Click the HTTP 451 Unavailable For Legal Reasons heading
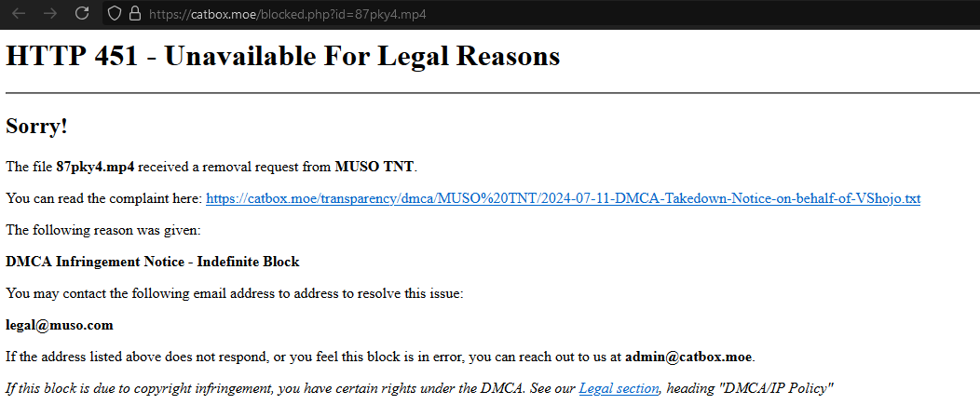This screenshot has width=980, height=418. click(x=282, y=56)
